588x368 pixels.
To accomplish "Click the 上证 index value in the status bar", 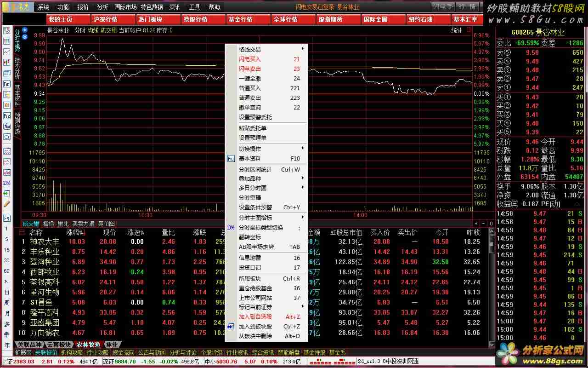I will click(24, 362).
